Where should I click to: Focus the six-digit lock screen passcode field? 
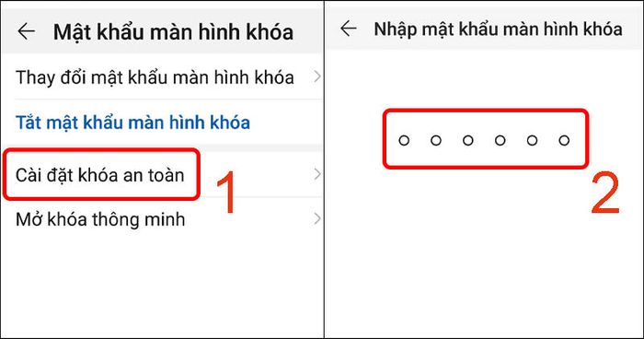486,139
